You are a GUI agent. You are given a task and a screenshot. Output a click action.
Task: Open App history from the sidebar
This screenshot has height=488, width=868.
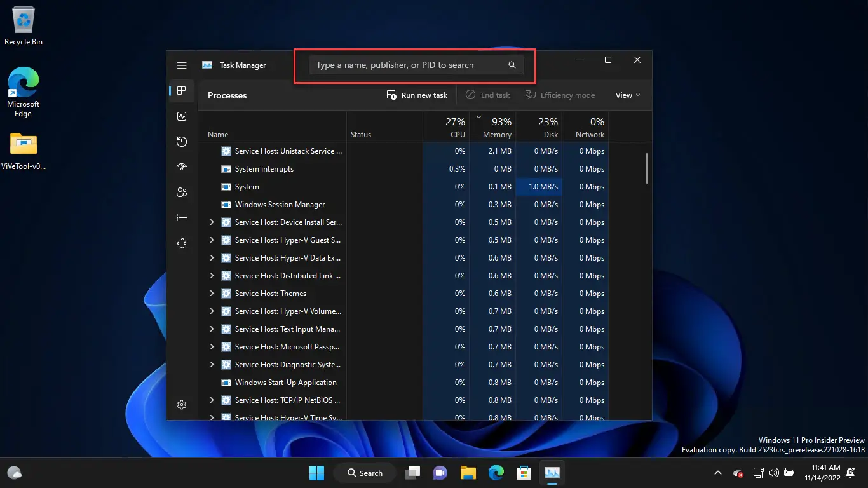tap(182, 142)
